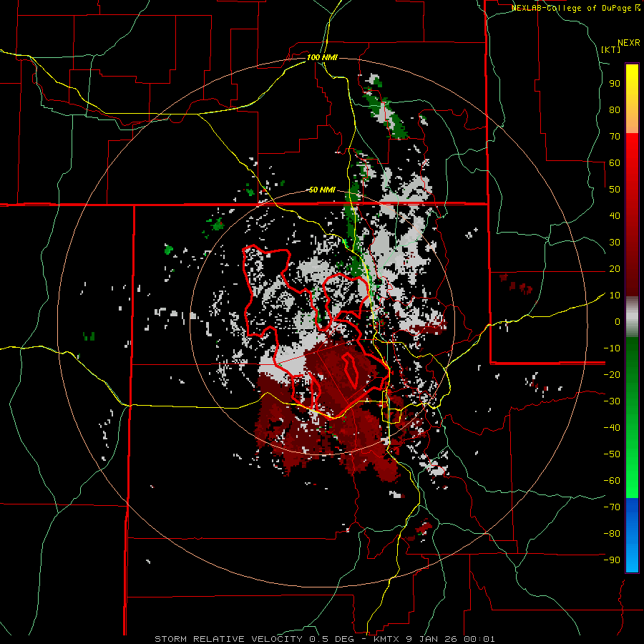
Task: Click the 70 value on velocity scale
Action: [x=615, y=137]
